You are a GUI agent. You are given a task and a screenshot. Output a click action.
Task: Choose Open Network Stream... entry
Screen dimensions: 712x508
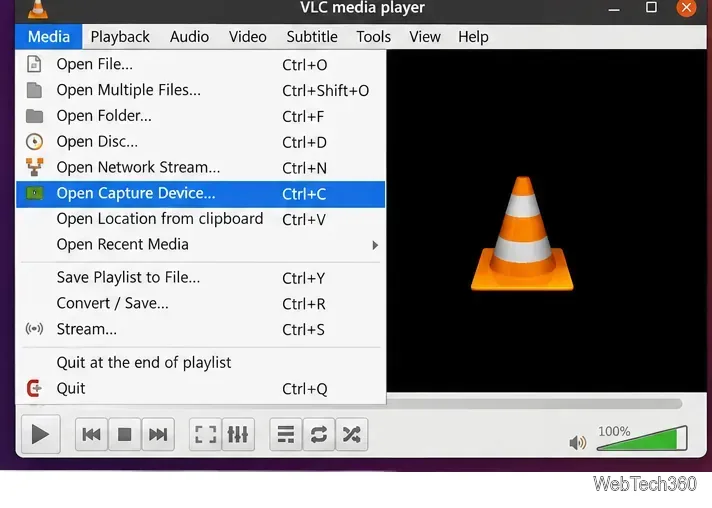pos(200,168)
